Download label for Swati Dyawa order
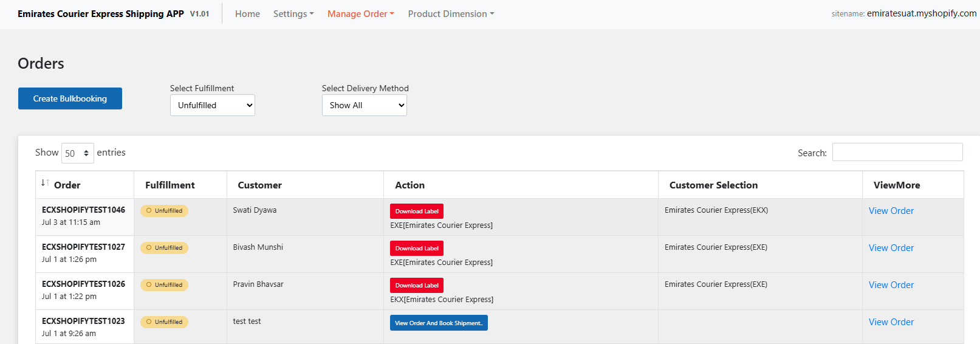 [417, 212]
